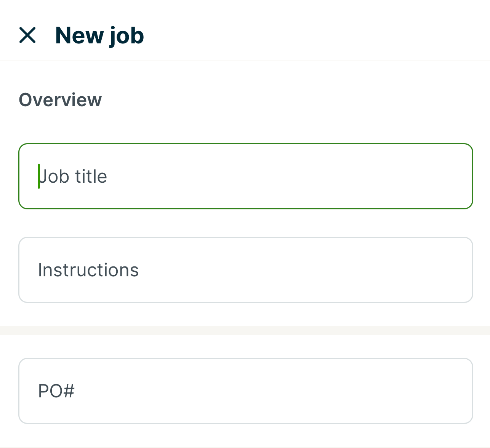Click the gray divider below Instructions
Viewport: 490px width, 448px height.
[245, 330]
